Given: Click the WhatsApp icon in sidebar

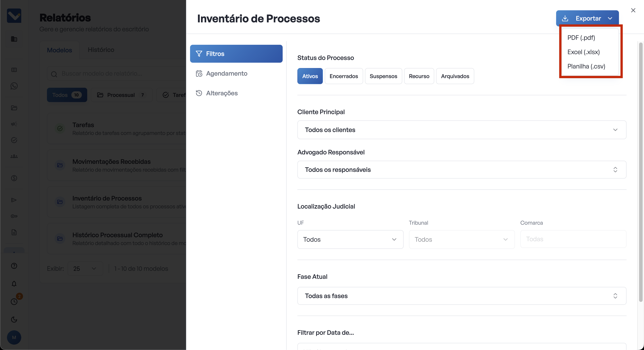Looking at the screenshot, I should tap(14, 86).
